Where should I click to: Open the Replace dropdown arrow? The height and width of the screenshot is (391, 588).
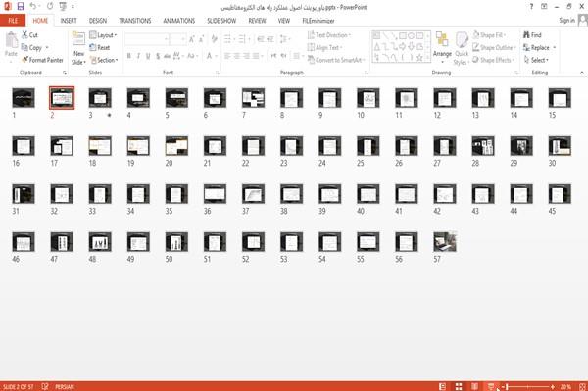coord(554,48)
